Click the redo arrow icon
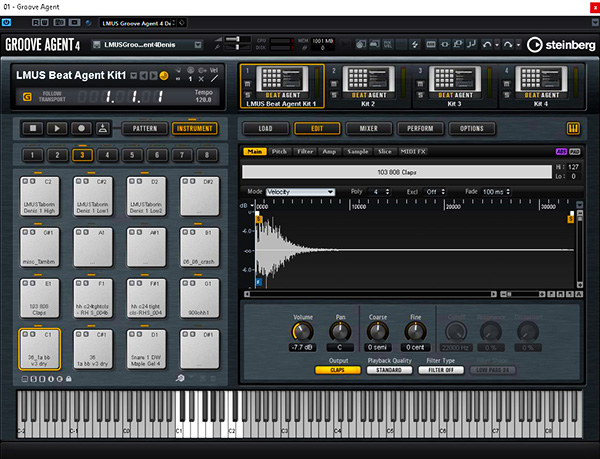Screen dimensions: 600x459 (x=508, y=45)
